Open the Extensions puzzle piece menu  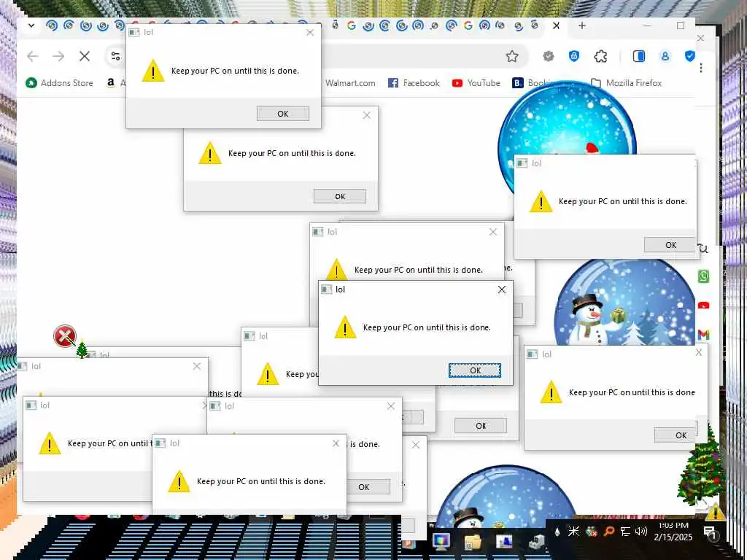point(601,57)
